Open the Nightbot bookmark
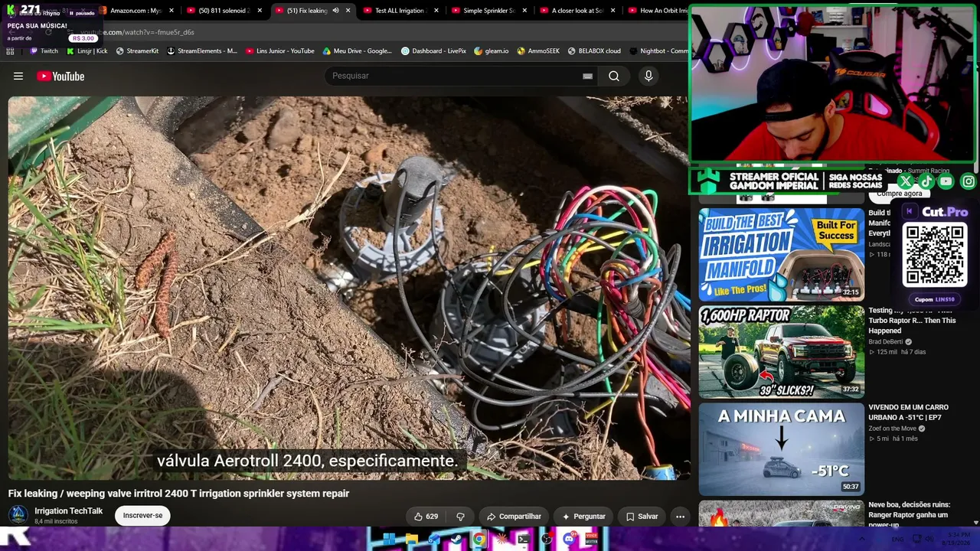The image size is (980, 551). click(658, 51)
